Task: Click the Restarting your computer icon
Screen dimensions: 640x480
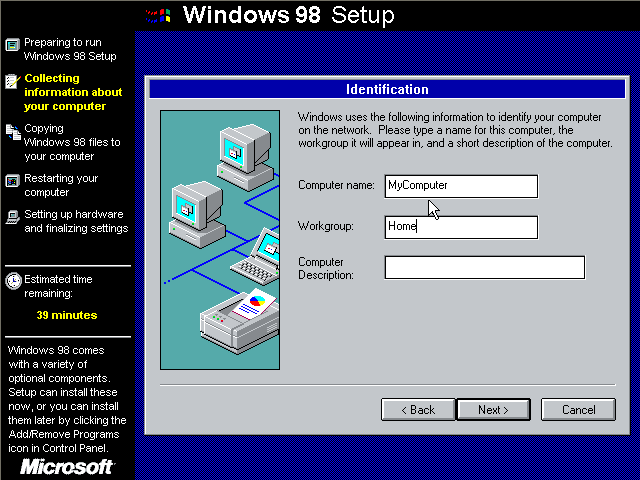Action: coord(13,180)
